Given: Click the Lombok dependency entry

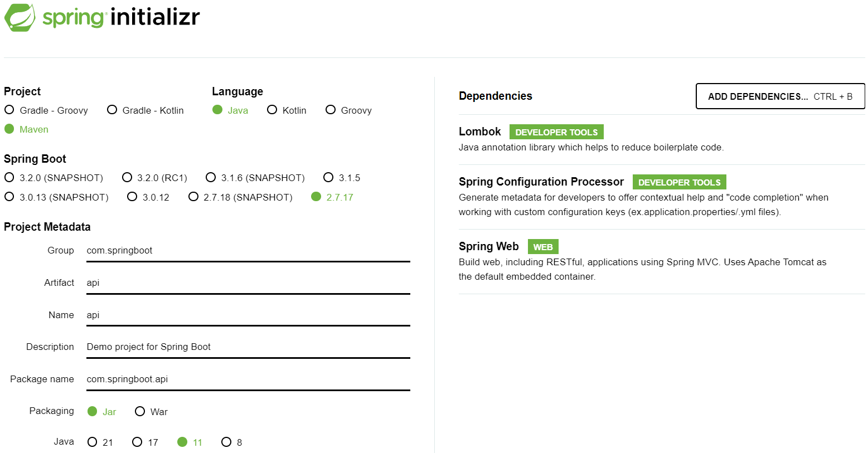Looking at the screenshot, I should coord(662,139).
